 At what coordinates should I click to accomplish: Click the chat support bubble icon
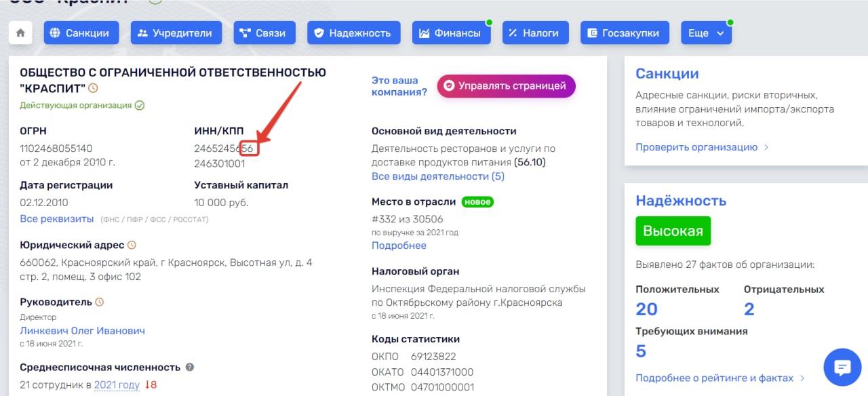coord(842,368)
